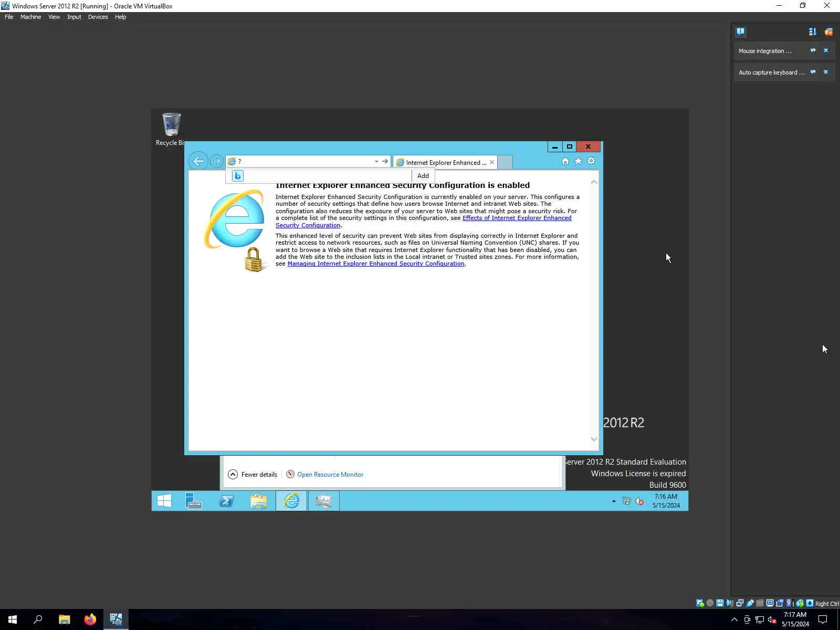The image size is (840, 630).
Task: Launch PowerShell from guest taskbar
Action: click(x=226, y=501)
